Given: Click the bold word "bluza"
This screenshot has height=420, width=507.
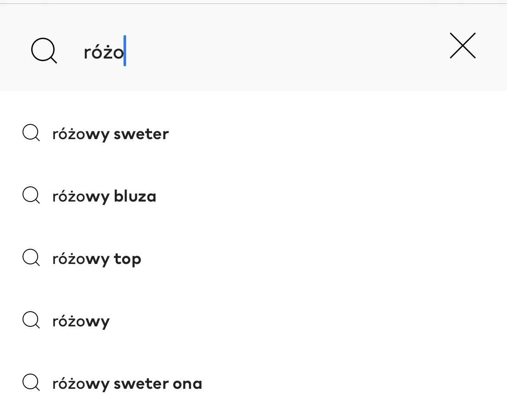Looking at the screenshot, I should 135,196.
